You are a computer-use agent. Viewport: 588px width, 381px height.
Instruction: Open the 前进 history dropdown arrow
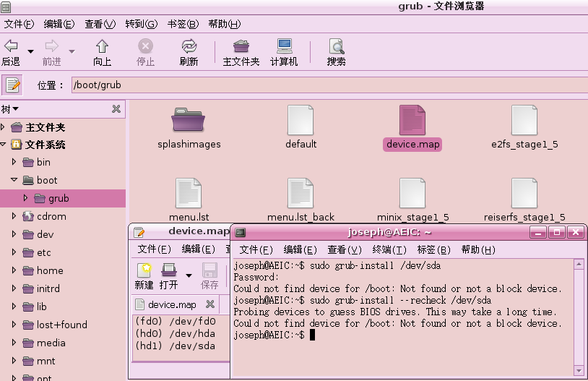[x=72, y=51]
